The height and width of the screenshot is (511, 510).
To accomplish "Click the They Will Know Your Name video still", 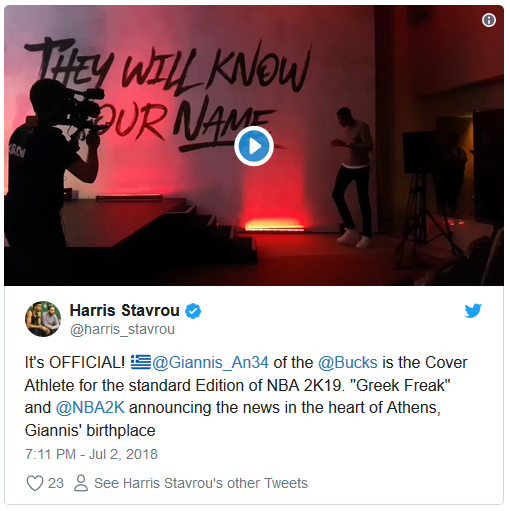I will pos(254,145).
